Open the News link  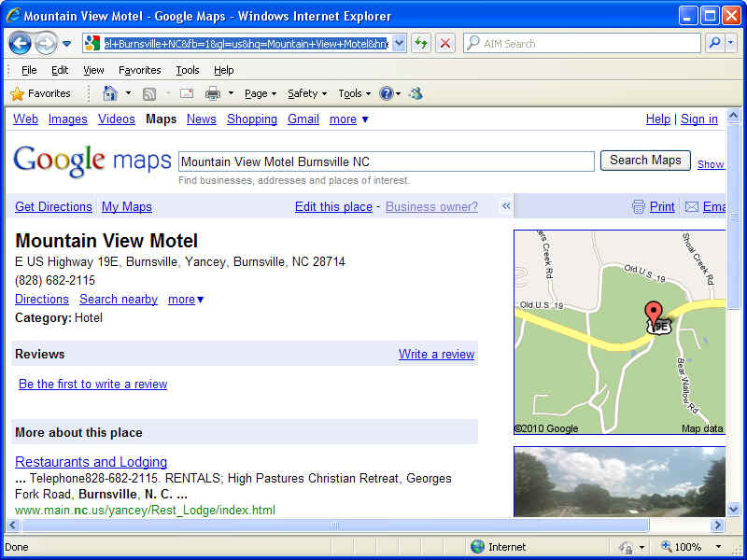201,119
